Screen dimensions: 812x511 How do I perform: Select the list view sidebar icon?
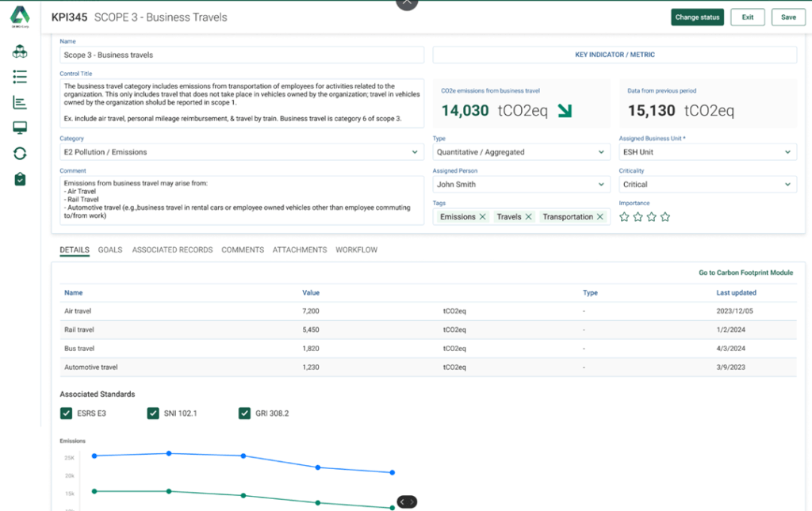pyautogui.click(x=19, y=77)
